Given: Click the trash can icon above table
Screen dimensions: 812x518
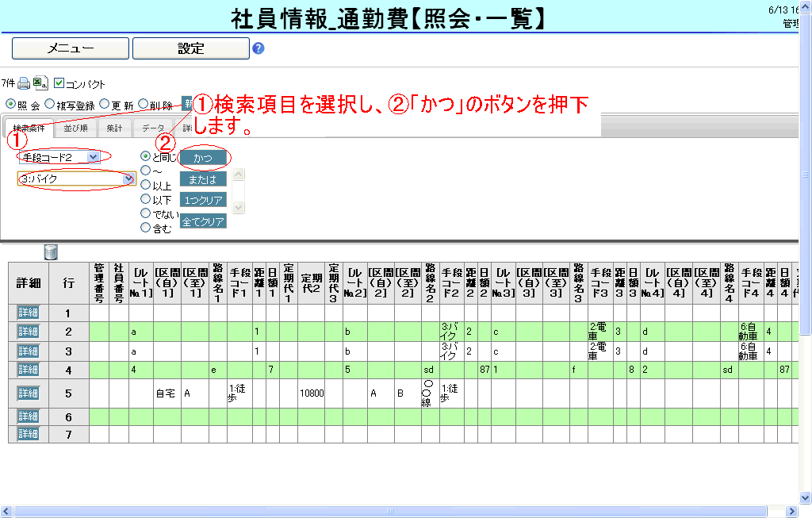Looking at the screenshot, I should [51, 252].
